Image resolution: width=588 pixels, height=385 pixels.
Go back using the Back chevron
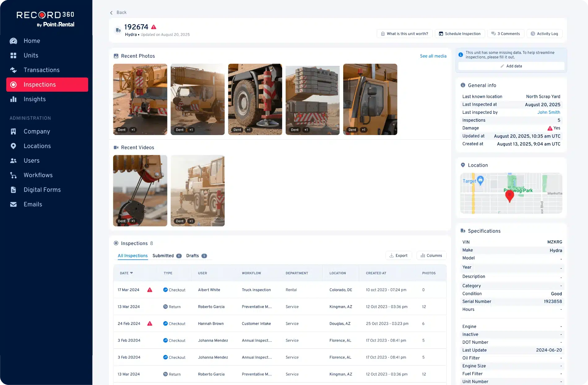111,13
